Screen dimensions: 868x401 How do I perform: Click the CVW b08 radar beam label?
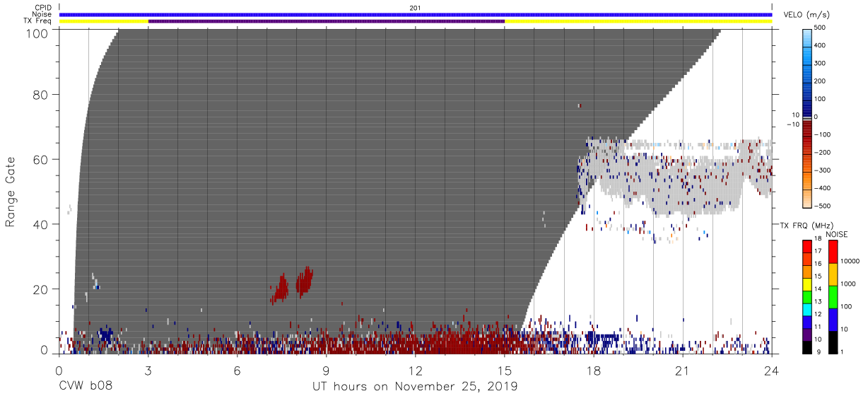86,387
